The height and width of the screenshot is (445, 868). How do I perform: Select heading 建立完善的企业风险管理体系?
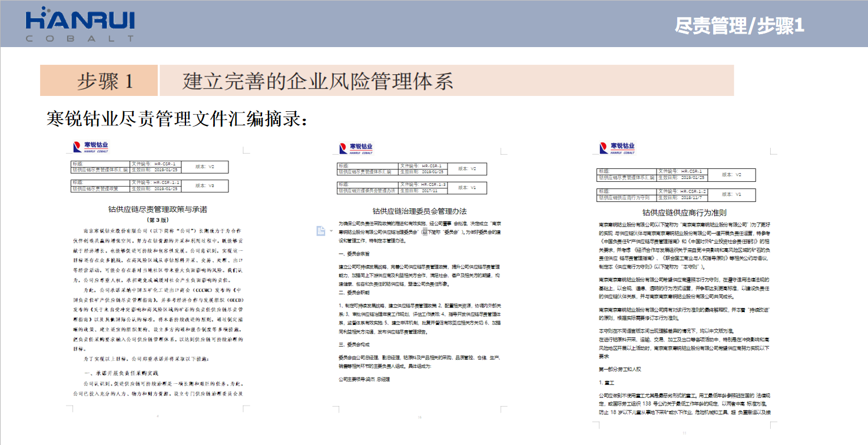tap(318, 80)
